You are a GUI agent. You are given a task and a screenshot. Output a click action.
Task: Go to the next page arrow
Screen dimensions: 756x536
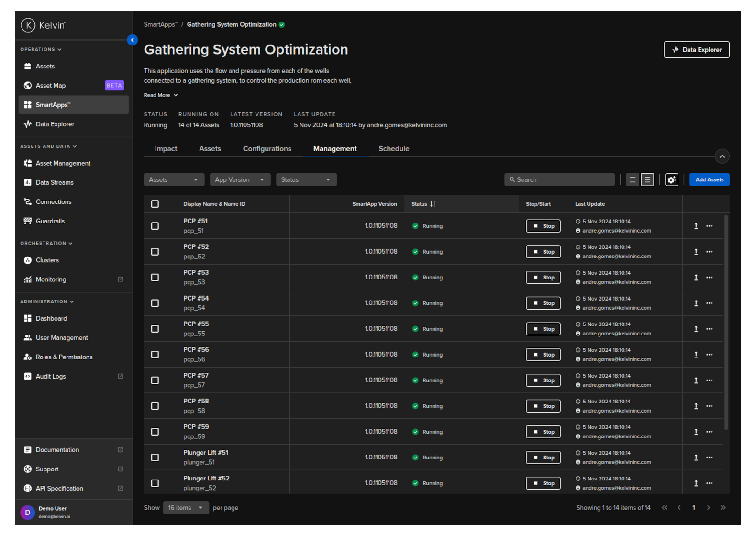point(708,508)
